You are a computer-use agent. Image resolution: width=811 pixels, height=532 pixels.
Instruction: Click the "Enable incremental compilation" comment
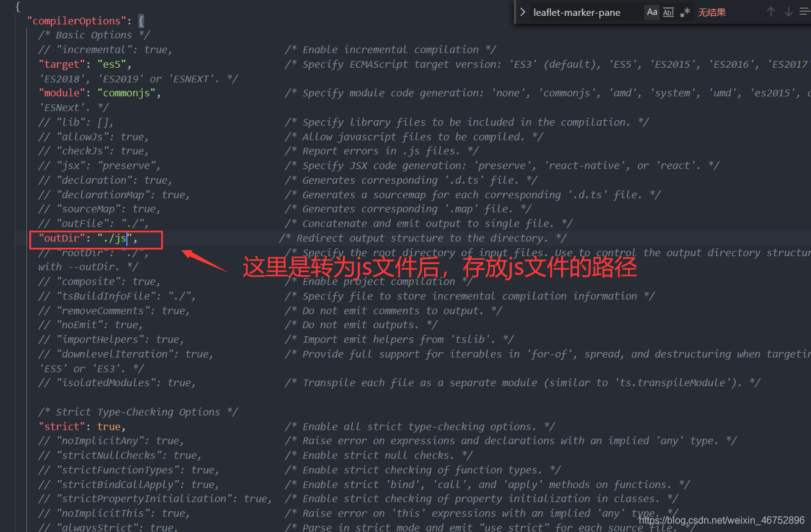click(x=391, y=49)
